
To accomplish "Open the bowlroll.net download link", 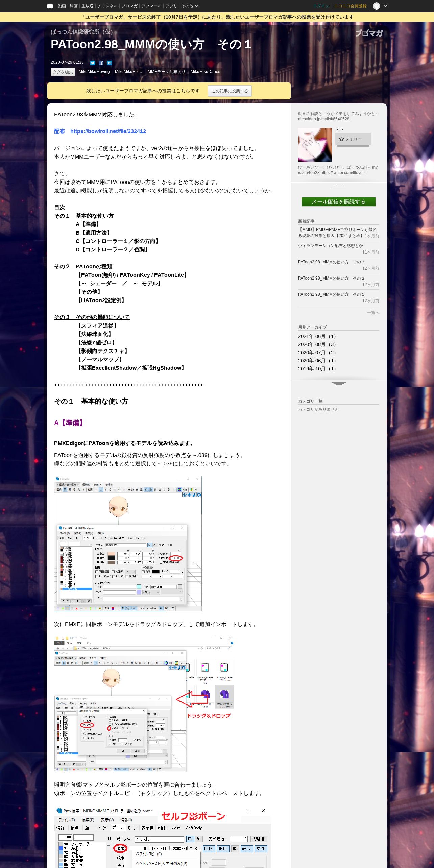I will [108, 131].
